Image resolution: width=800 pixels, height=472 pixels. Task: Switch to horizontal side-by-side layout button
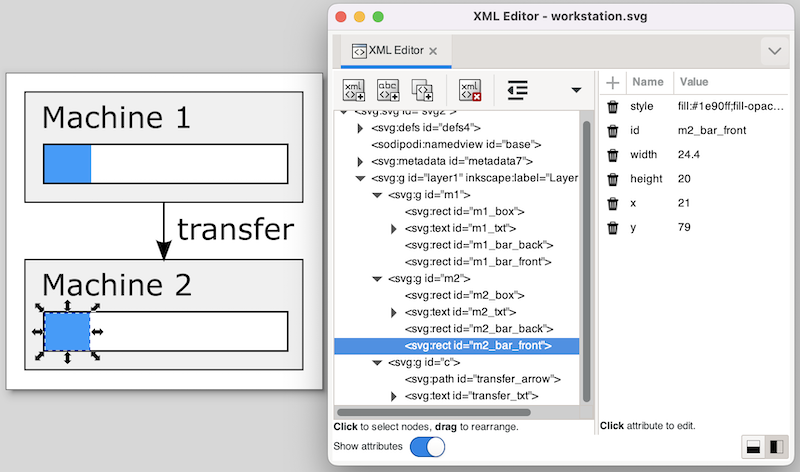click(x=775, y=446)
